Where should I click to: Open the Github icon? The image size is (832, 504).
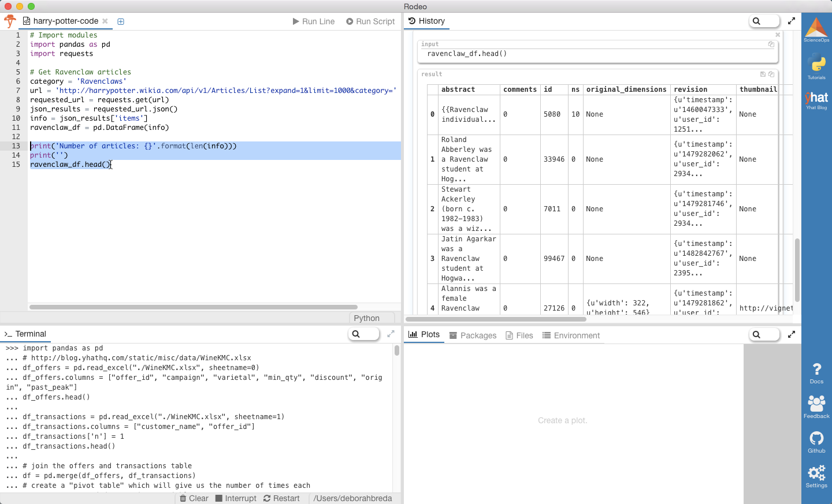816,442
